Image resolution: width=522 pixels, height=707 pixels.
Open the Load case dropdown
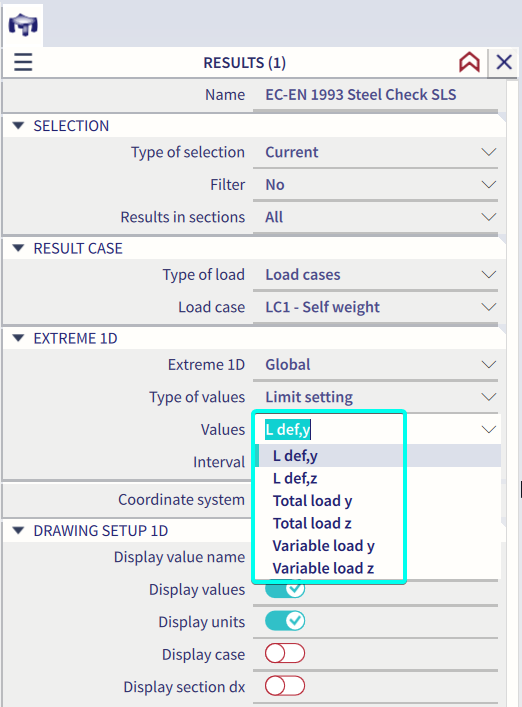[x=375, y=307]
